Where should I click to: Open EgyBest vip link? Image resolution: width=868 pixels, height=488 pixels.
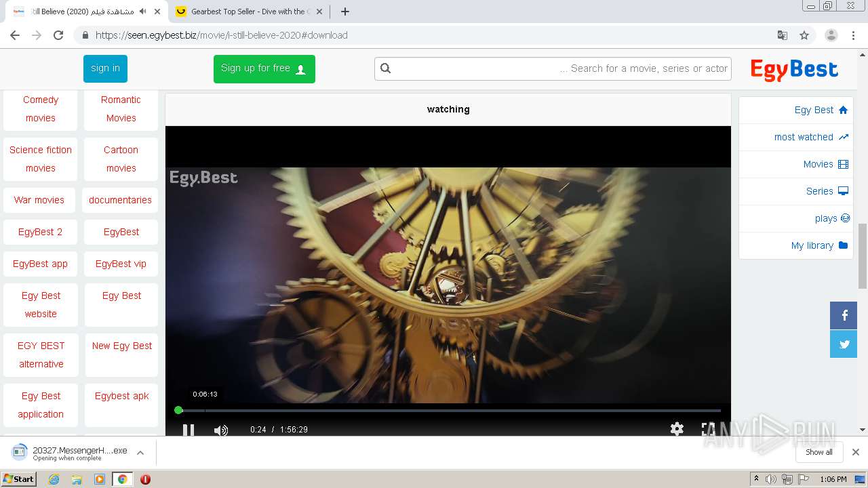(121, 264)
